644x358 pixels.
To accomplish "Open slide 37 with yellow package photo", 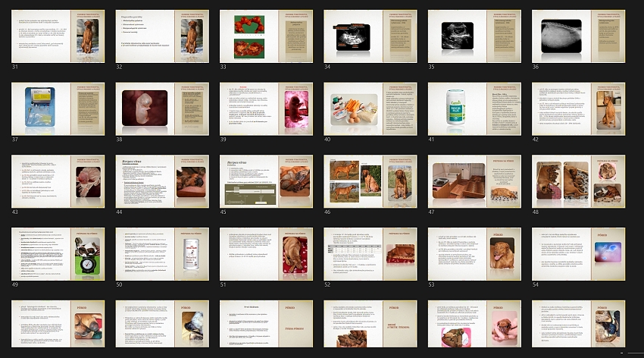I will point(58,108).
